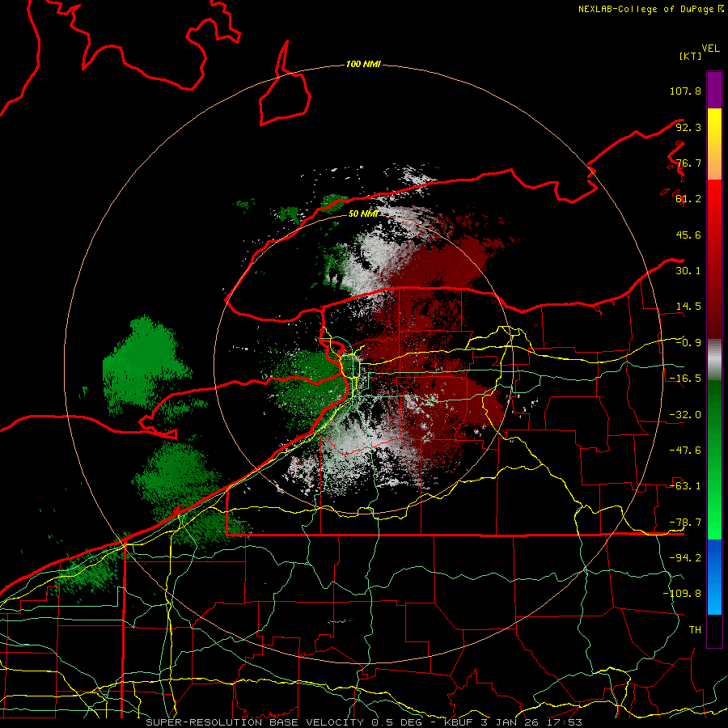Screen dimensions: 728x728
Task: Select the -16.5 velocity scale value
Action: pyautogui.click(x=685, y=379)
